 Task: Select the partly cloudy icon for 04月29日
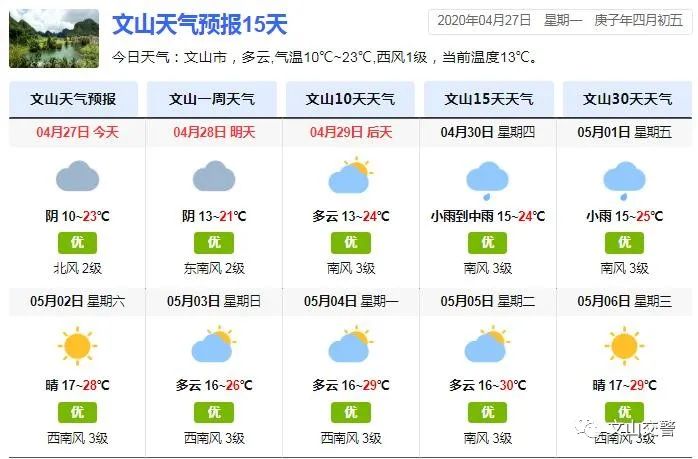351,175
